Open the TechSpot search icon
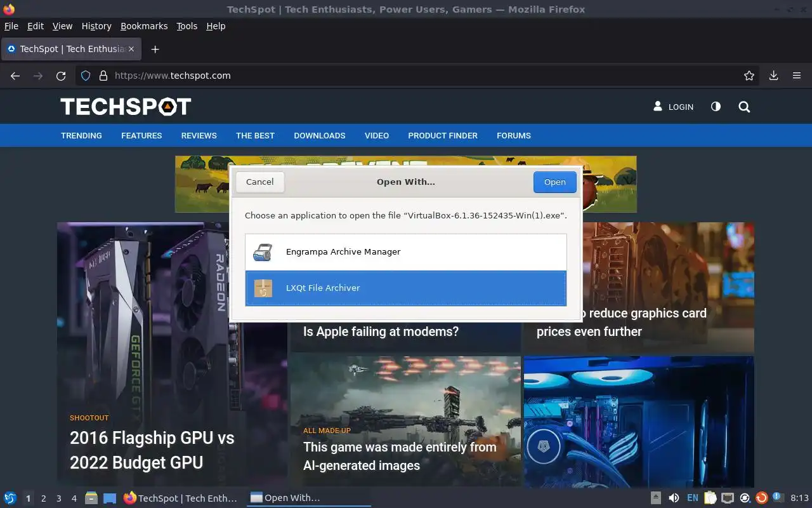This screenshot has width=812, height=508. click(744, 107)
